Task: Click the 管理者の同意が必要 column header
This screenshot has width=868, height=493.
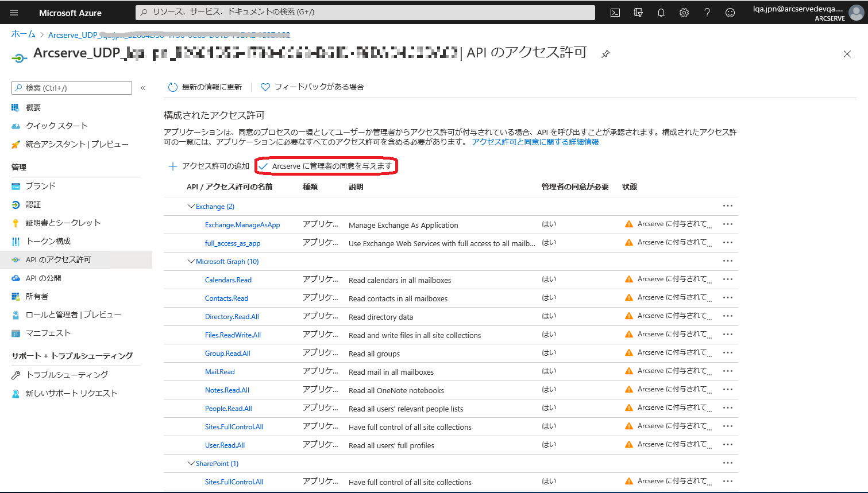Action: pyautogui.click(x=575, y=187)
